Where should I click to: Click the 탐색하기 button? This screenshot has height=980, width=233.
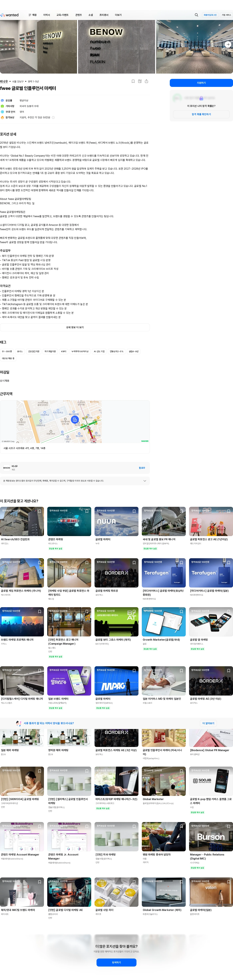116,962
